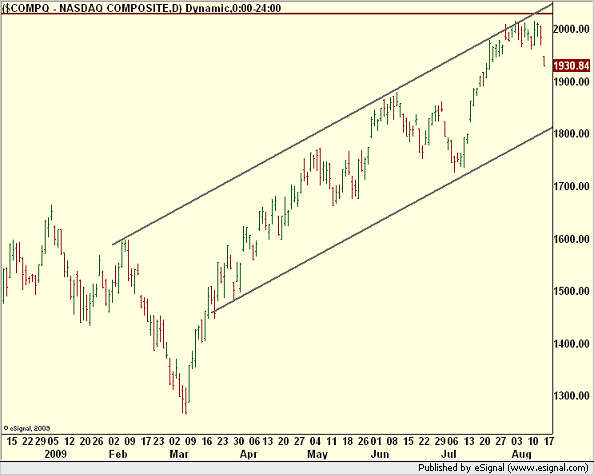Click the 2000.00 price axis label

pos(571,29)
